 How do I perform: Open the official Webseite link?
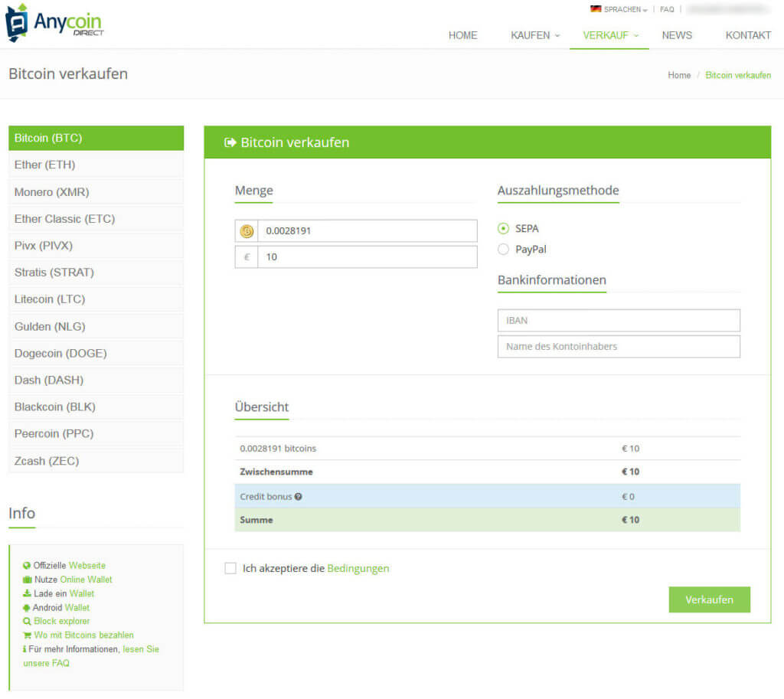pos(87,566)
